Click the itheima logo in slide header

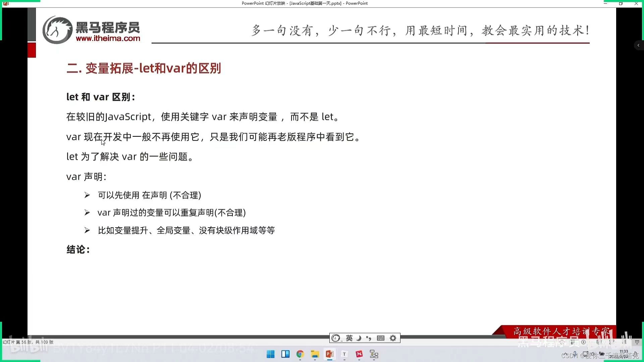click(57, 30)
